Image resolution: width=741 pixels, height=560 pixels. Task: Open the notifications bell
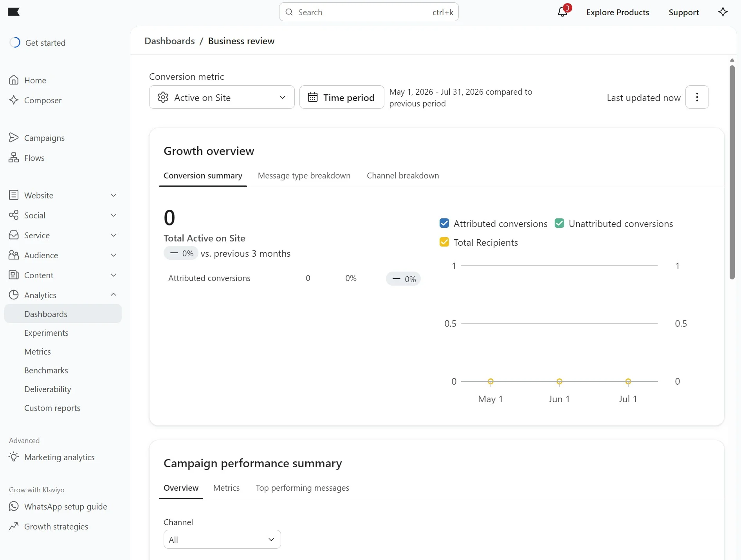563,12
